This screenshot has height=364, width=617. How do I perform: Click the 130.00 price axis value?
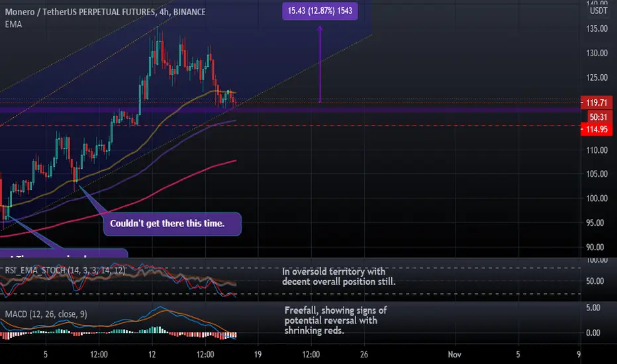point(597,53)
